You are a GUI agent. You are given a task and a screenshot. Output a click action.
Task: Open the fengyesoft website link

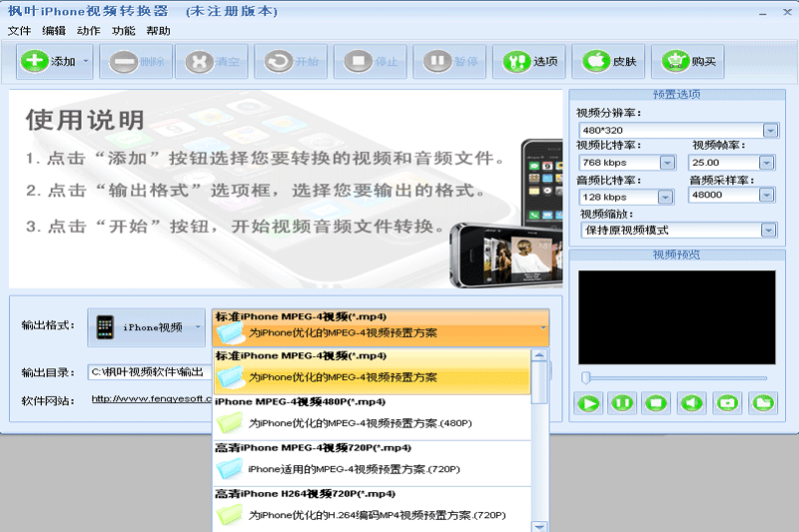click(152, 399)
